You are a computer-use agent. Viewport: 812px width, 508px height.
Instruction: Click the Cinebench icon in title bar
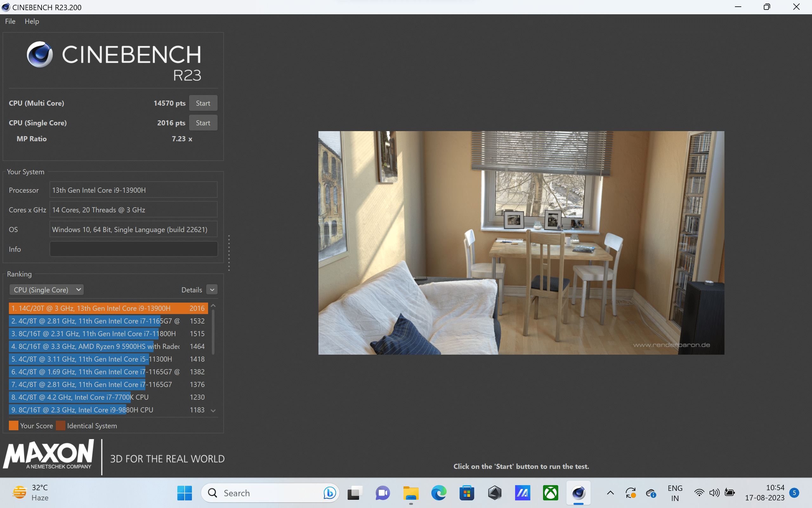pyautogui.click(x=6, y=7)
